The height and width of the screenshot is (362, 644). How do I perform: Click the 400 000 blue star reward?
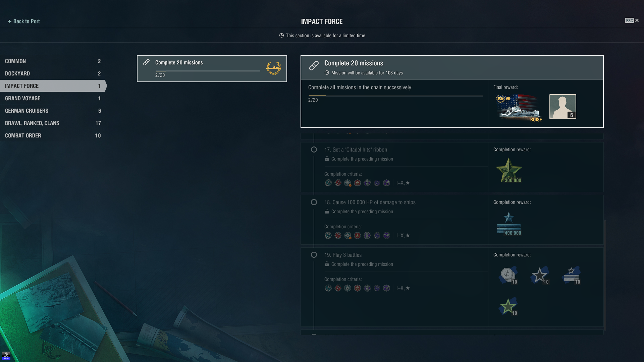[x=509, y=223]
